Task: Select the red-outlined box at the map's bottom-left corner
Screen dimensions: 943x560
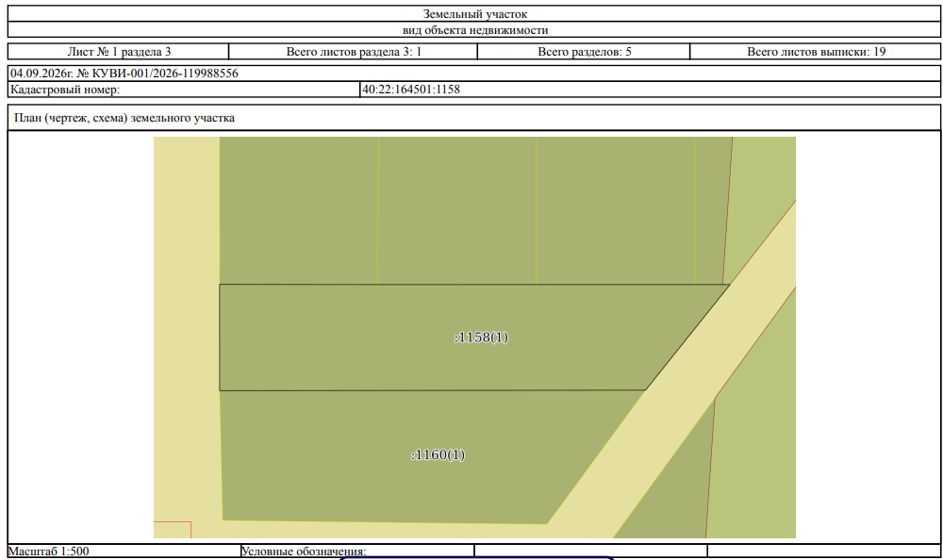Action: point(173,530)
